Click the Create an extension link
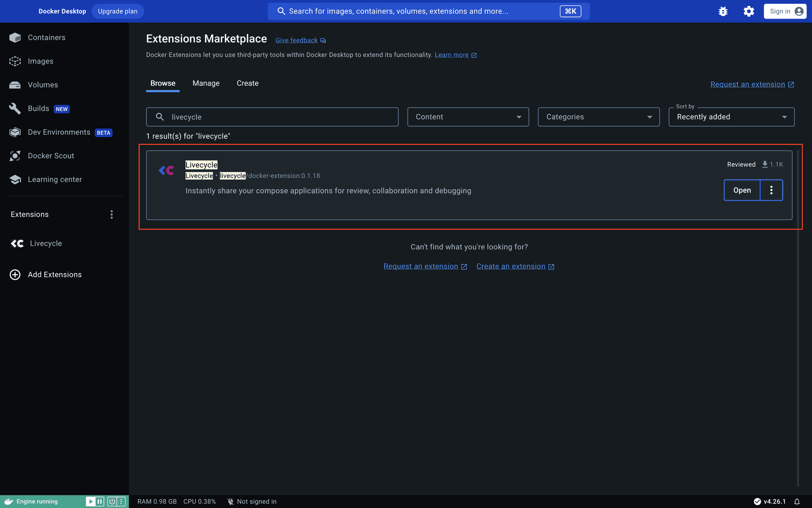 (515, 266)
